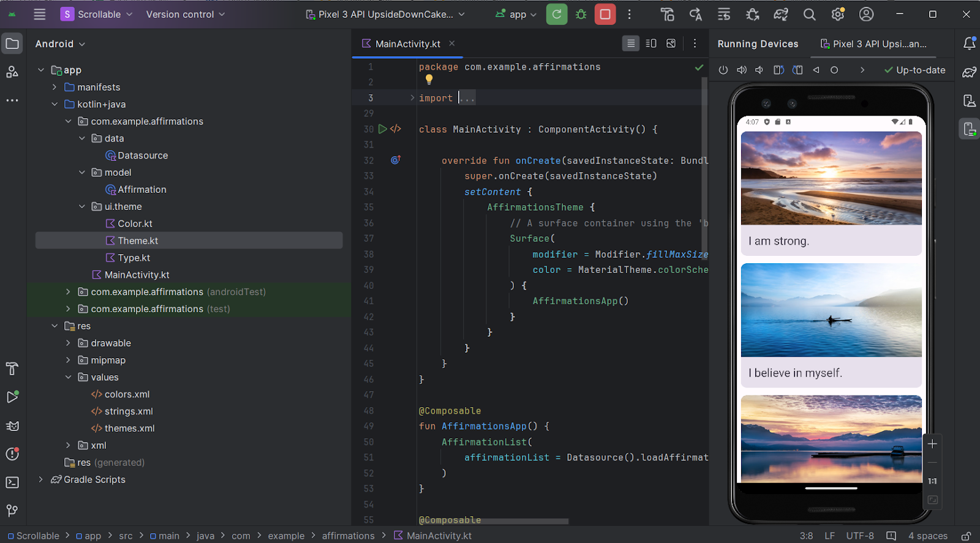
Task: Toggle the Running Devices sidebar icon
Action: (969, 129)
